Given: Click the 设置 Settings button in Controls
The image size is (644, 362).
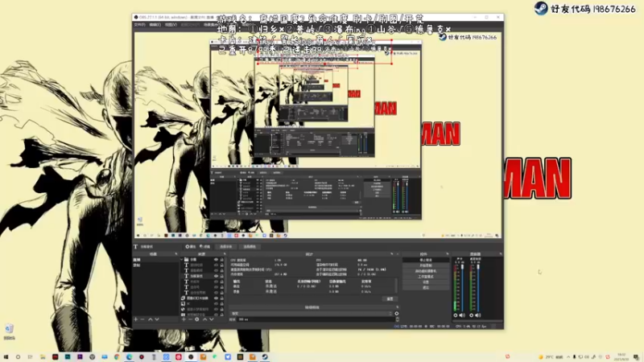Looking at the screenshot, I should [426, 282].
